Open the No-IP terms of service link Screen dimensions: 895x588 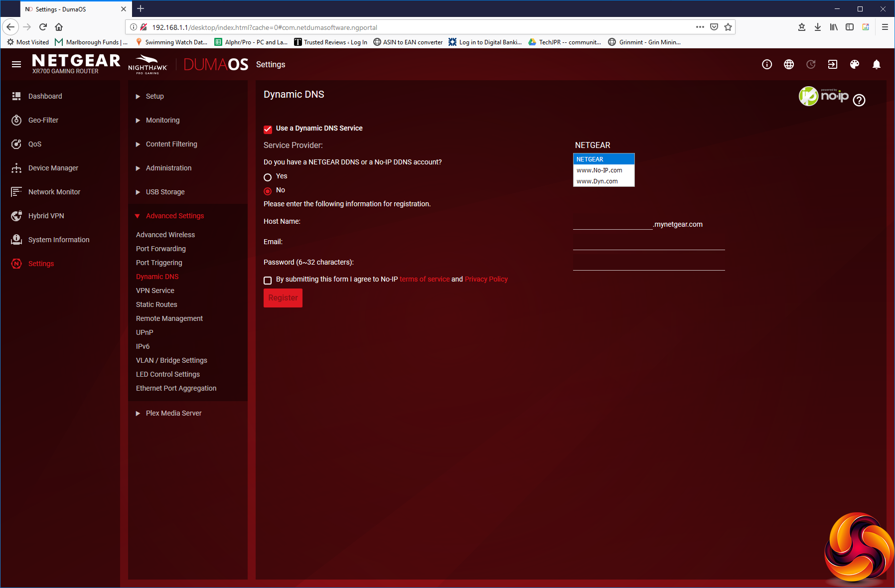425,279
